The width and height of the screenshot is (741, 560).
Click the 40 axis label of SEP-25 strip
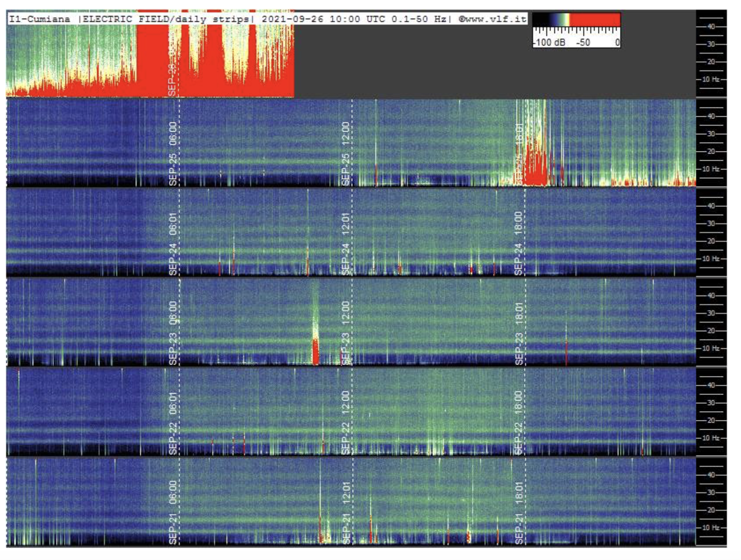click(x=711, y=116)
